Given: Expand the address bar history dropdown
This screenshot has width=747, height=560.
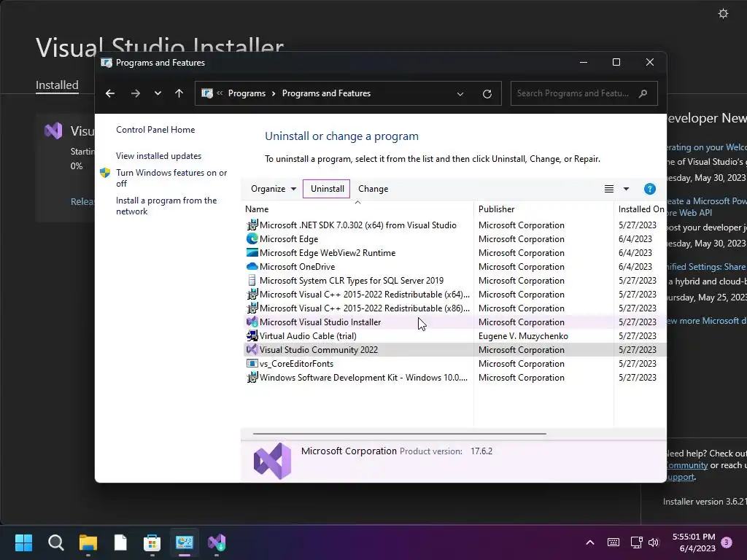Looking at the screenshot, I should pyautogui.click(x=460, y=94).
